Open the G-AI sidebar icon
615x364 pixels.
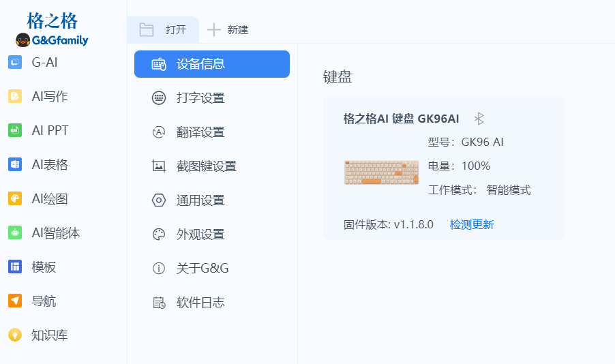(x=15, y=62)
